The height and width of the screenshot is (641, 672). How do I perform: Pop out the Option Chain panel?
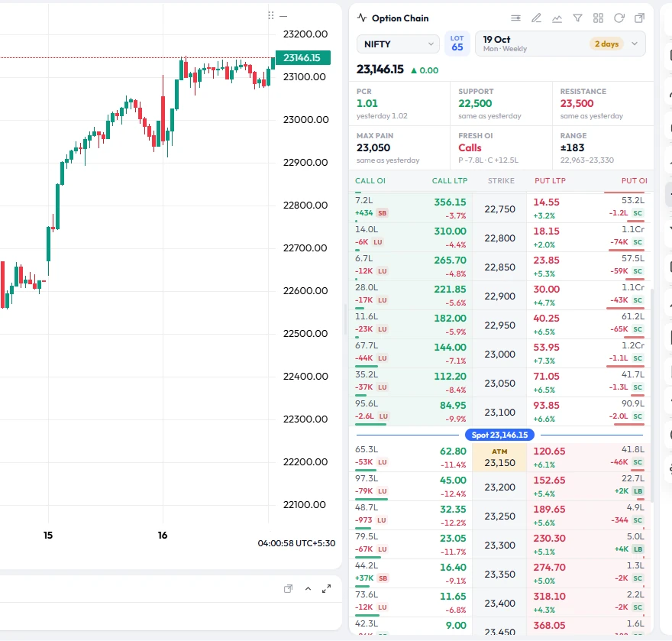(639, 18)
